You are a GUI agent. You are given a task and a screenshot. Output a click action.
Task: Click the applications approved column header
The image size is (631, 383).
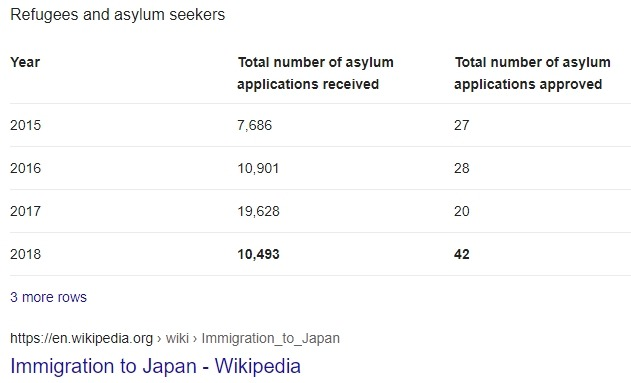[x=532, y=73]
